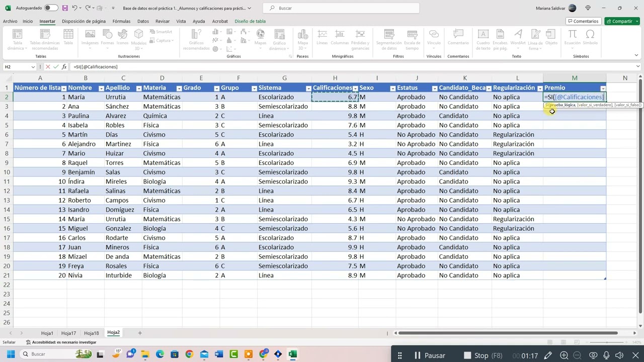The height and width of the screenshot is (362, 644).
Task: Click Encabezado y pie de página
Action: (x=500, y=39)
